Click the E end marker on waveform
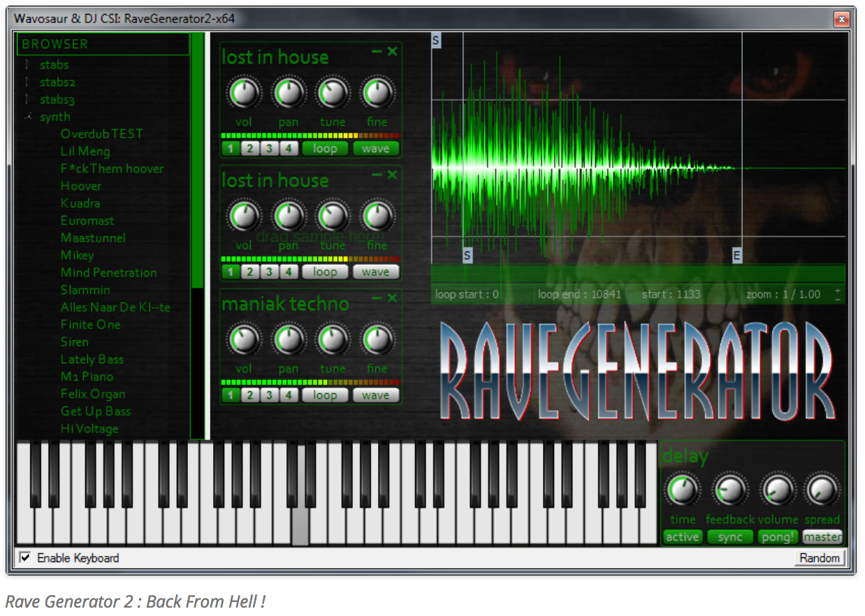865x616 pixels. coord(736,256)
